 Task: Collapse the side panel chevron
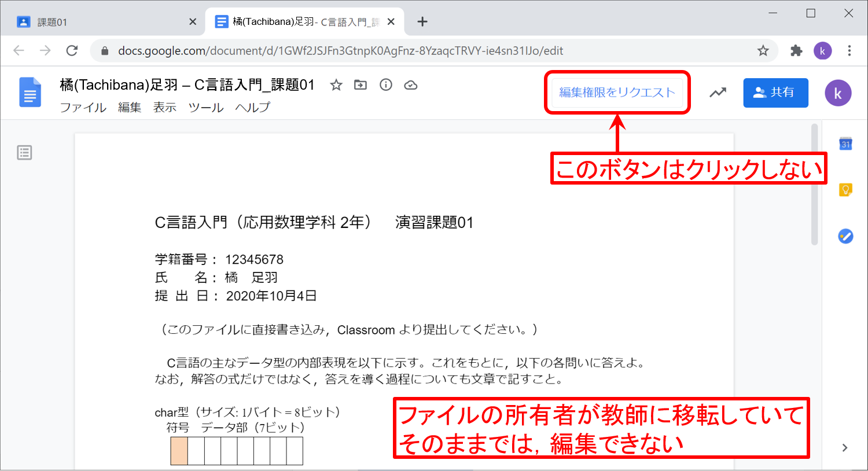845,447
